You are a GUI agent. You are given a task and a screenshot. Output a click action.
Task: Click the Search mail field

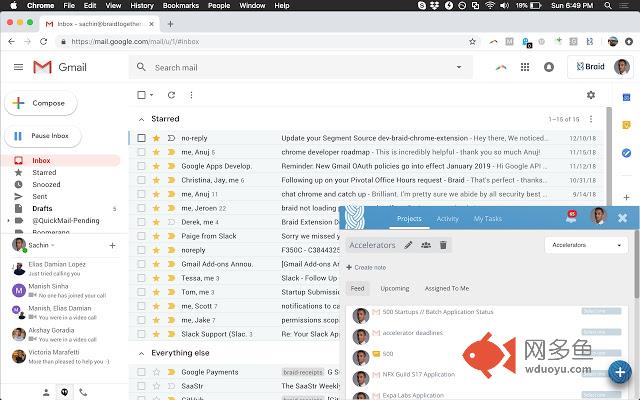pos(300,67)
